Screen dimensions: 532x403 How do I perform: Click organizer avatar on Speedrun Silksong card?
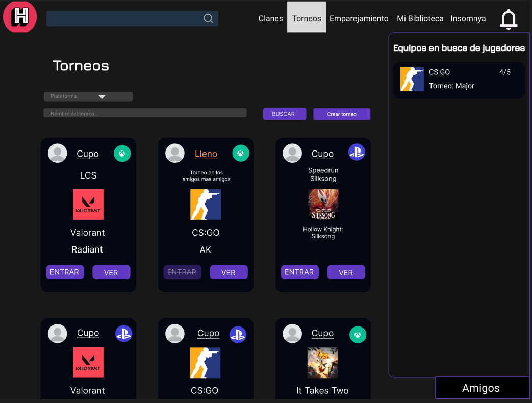tap(292, 153)
